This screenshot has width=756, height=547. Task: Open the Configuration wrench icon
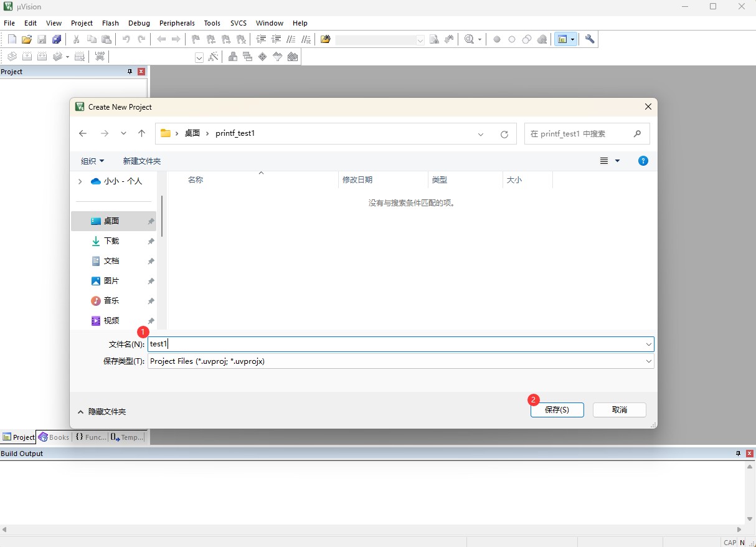point(590,39)
